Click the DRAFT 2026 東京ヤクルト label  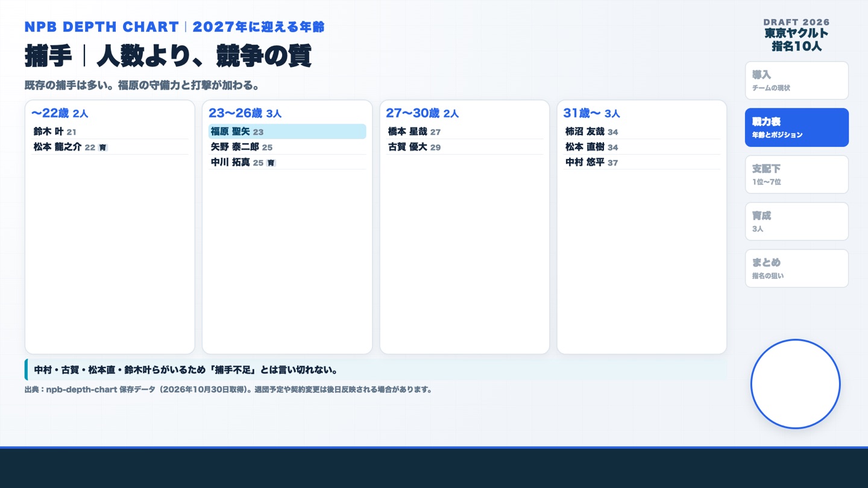click(x=796, y=36)
